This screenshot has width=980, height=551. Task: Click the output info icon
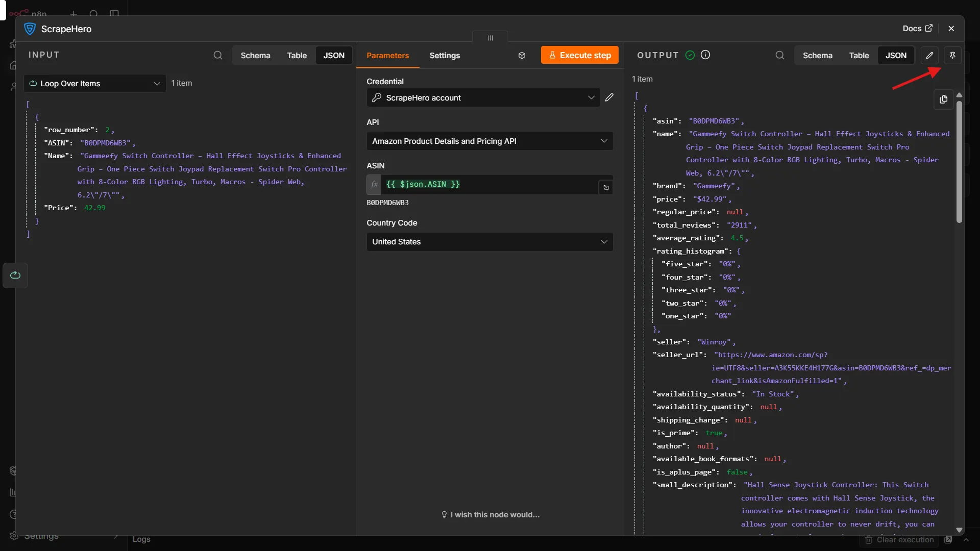click(x=705, y=55)
